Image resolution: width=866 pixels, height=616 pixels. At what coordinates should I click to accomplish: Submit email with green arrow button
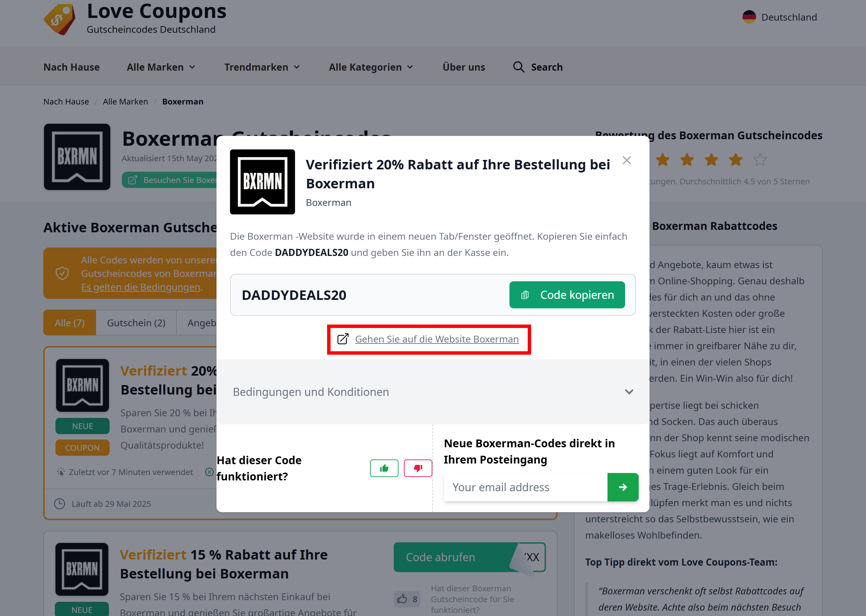coord(623,487)
